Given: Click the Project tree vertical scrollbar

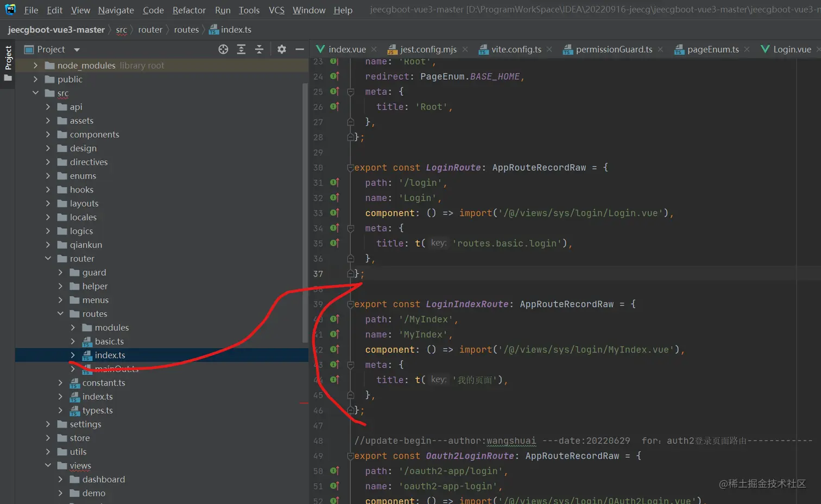Looking at the screenshot, I should [x=305, y=213].
